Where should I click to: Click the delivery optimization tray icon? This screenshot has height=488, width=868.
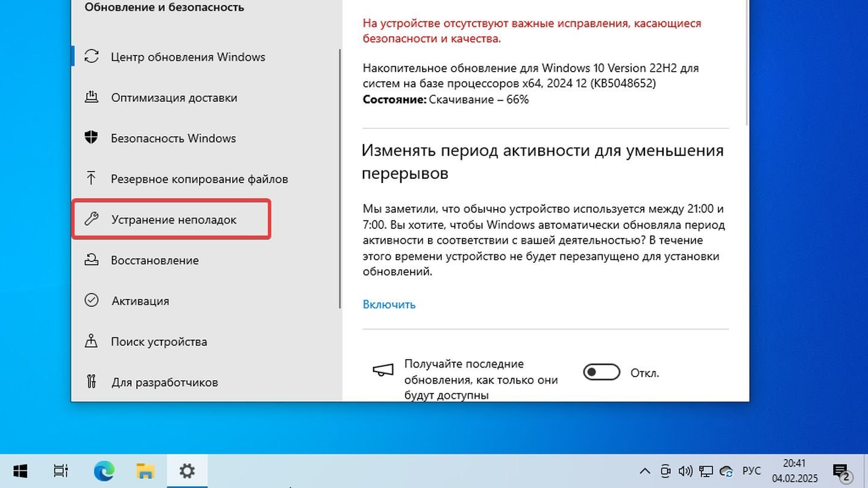(91, 97)
